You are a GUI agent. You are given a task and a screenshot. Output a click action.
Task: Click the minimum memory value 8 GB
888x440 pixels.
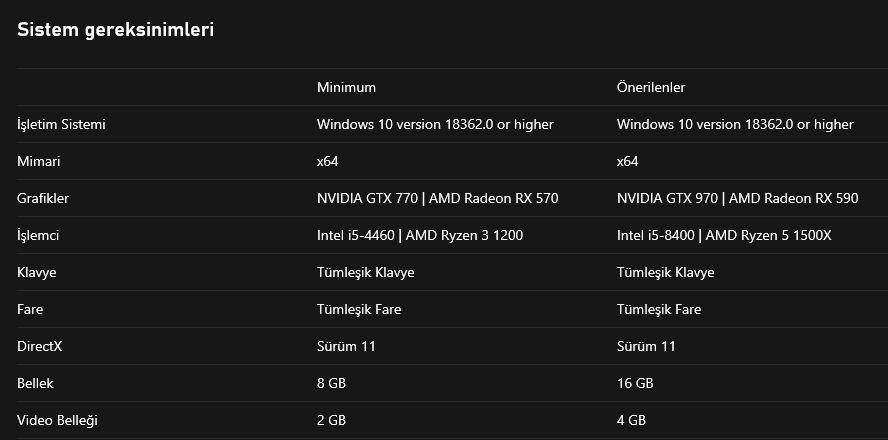click(x=331, y=383)
